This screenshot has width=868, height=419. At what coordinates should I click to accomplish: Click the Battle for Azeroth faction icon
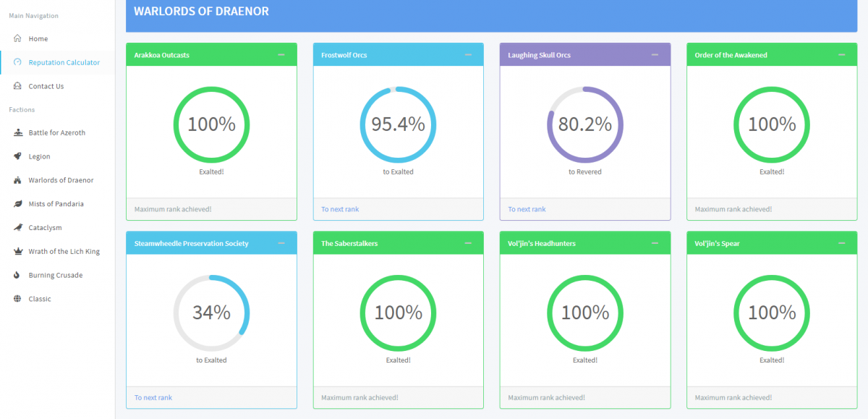click(x=17, y=132)
